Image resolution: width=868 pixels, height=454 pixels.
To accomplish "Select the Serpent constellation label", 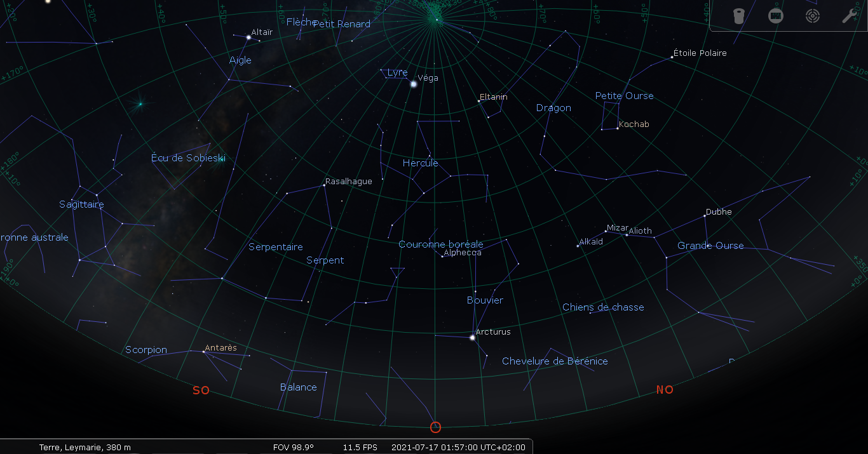I will tap(325, 260).
